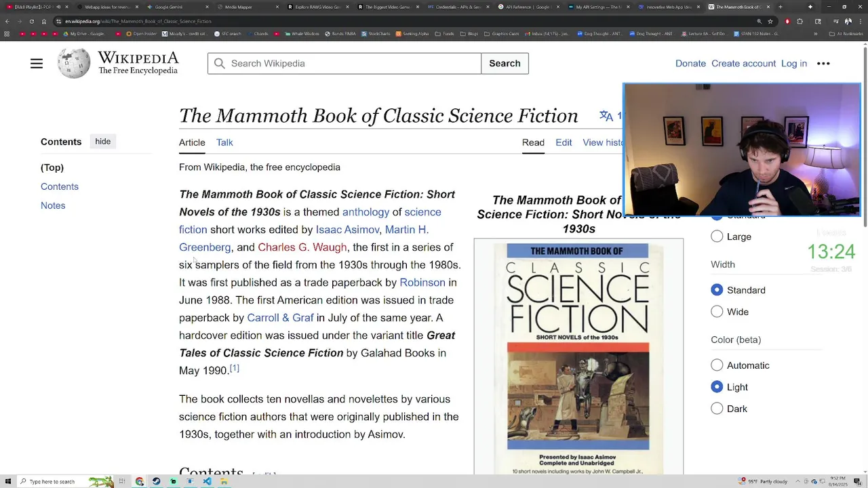Follow the Carroll & Graf link

[x=280, y=318]
